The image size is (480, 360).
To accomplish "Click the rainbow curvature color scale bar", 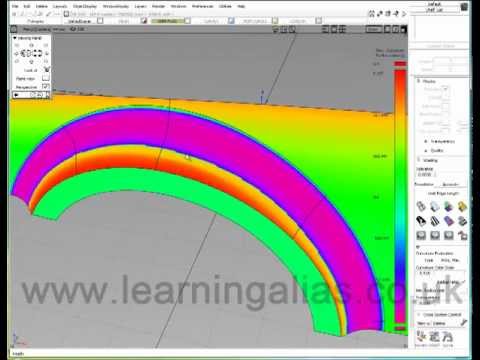I will (x=400, y=196).
